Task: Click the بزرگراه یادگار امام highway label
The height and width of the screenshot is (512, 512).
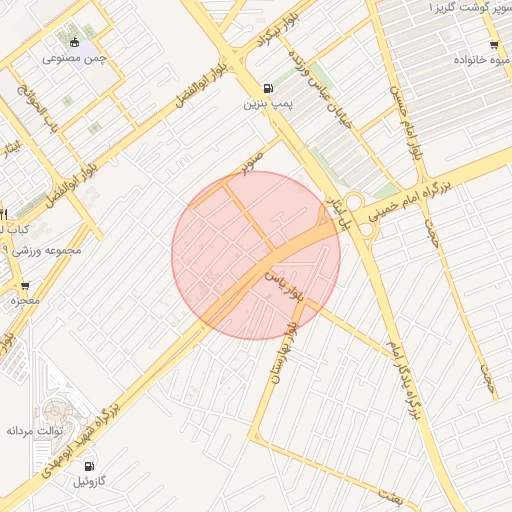Action: pyautogui.click(x=404, y=380)
